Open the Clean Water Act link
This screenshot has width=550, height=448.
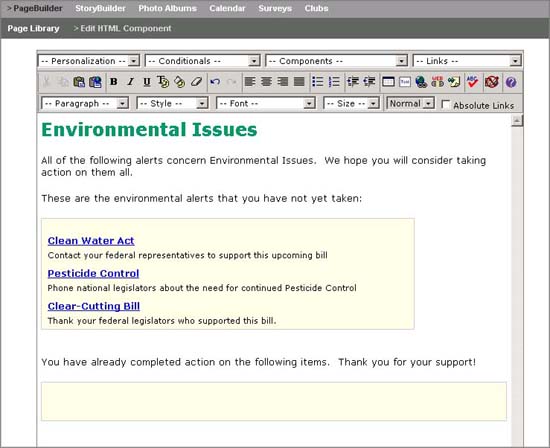(x=91, y=241)
